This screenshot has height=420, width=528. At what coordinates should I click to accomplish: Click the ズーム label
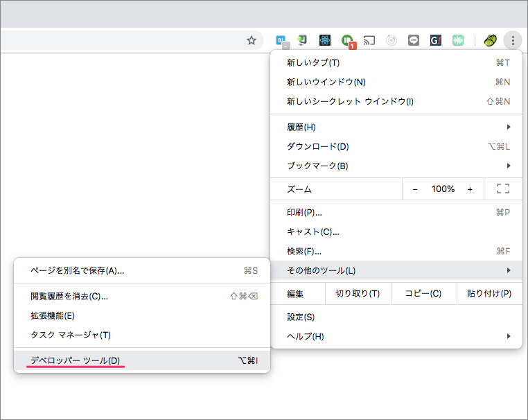coord(299,189)
